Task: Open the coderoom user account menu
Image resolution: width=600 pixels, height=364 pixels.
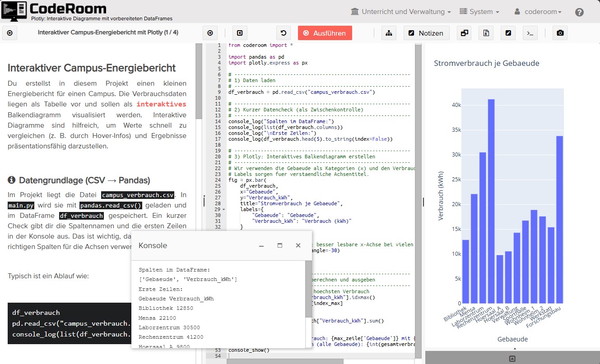Action: 538,12
